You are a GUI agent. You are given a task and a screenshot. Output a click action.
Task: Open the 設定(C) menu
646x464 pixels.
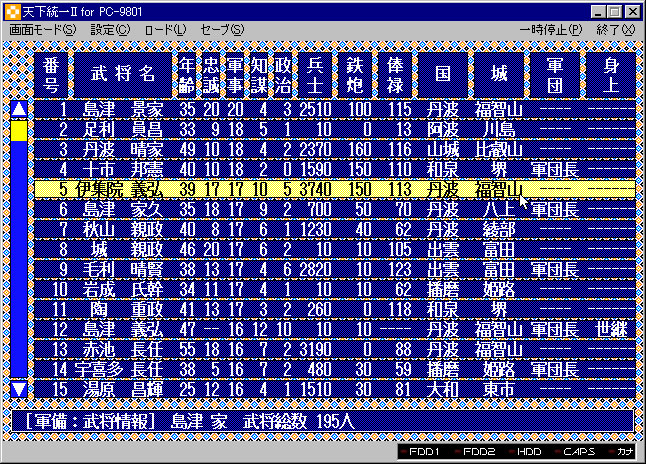click(x=110, y=30)
